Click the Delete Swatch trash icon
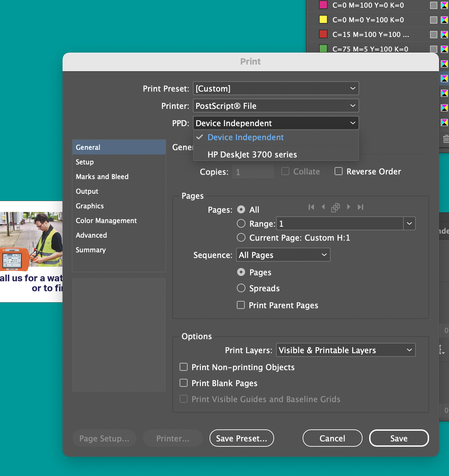The image size is (449, 476). pos(446,139)
